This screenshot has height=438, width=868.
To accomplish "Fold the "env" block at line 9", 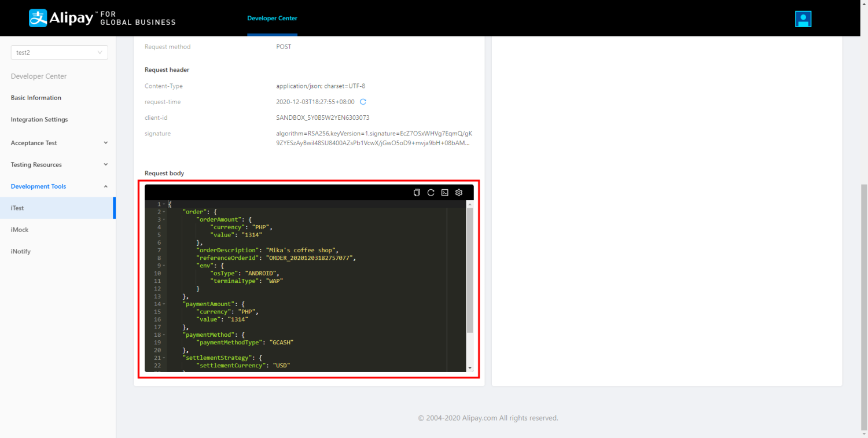I will [164, 266].
